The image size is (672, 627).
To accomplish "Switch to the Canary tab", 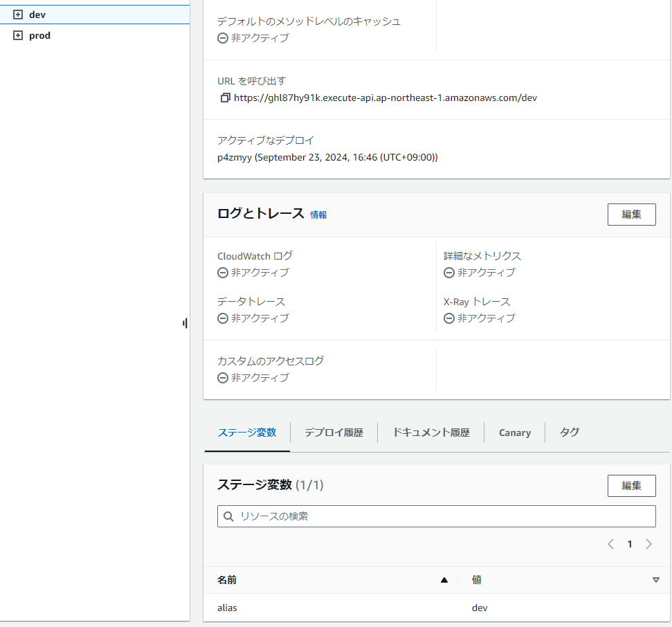I will point(514,432).
